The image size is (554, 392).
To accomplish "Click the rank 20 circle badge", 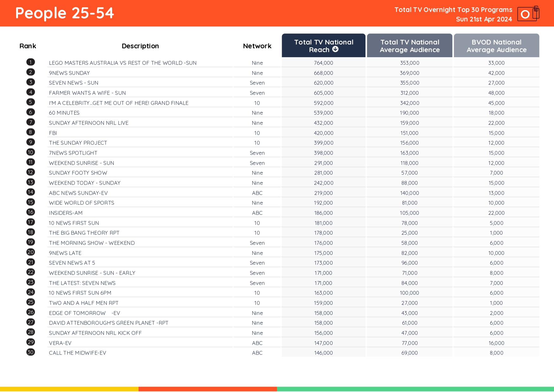I will click(30, 252).
